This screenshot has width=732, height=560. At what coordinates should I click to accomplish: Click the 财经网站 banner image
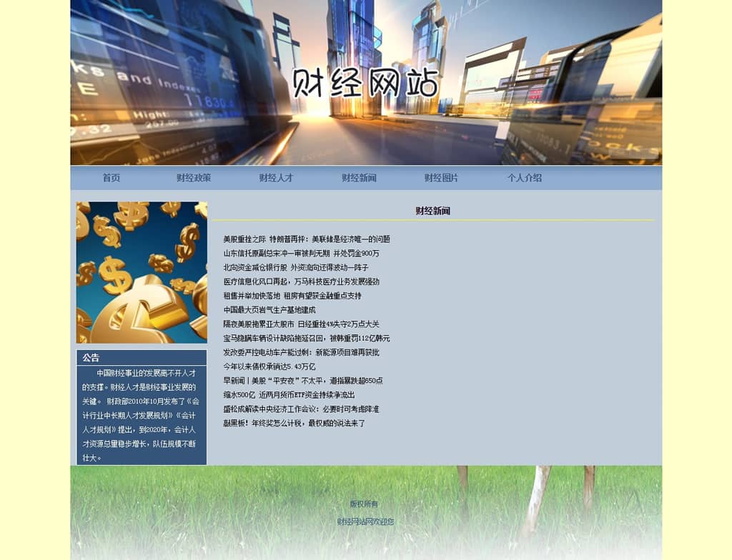(366, 83)
